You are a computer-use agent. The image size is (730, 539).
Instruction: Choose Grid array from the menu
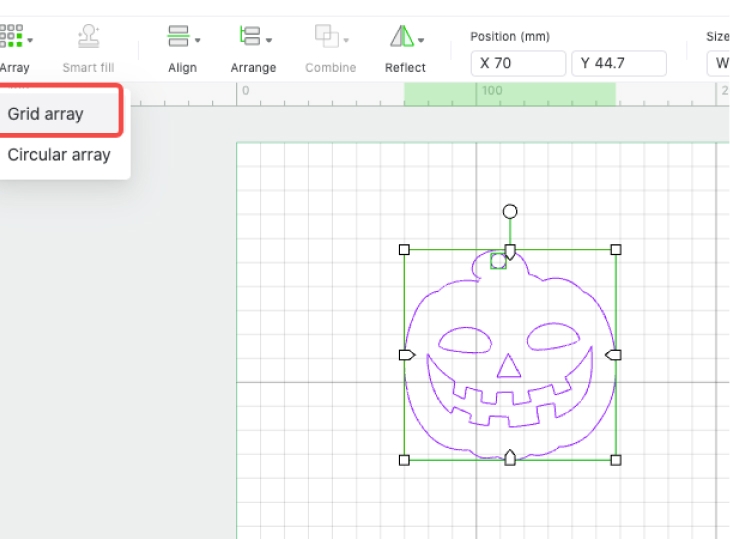[46, 114]
